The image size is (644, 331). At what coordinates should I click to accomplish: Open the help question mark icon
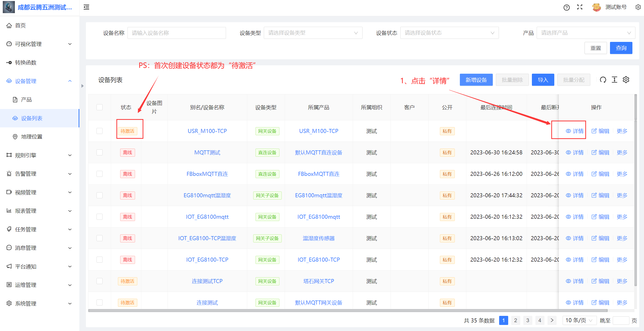tap(566, 7)
